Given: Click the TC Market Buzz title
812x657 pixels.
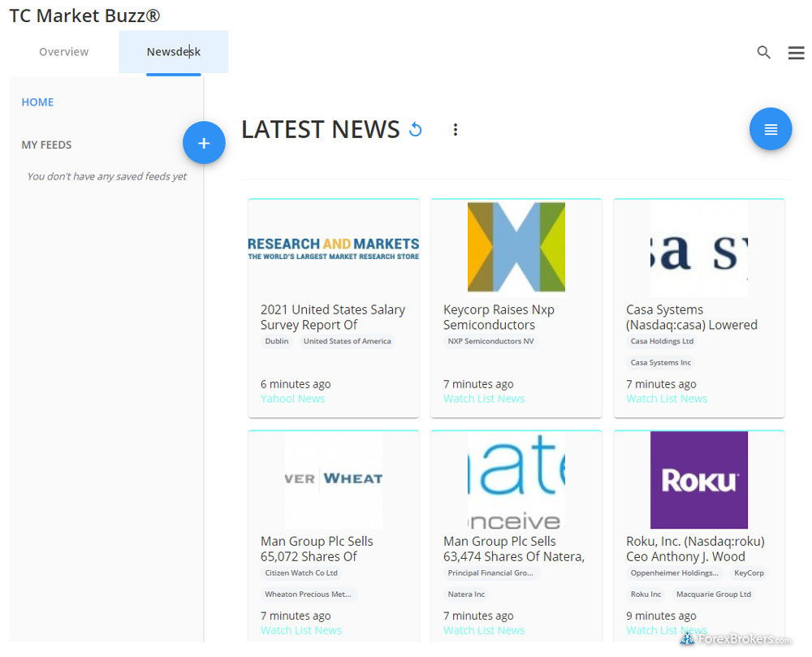Looking at the screenshot, I should pyautogui.click(x=84, y=15).
